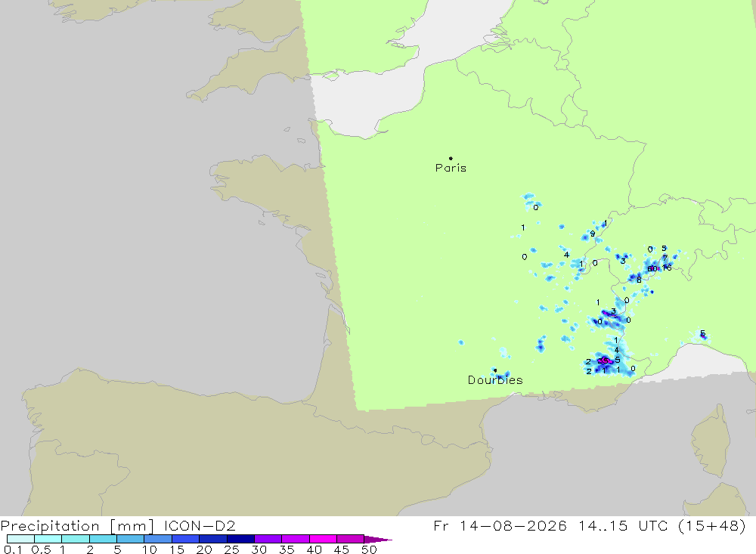Click the '35' precipitation value on map
756x554 pixels.
pyautogui.click(x=603, y=361)
